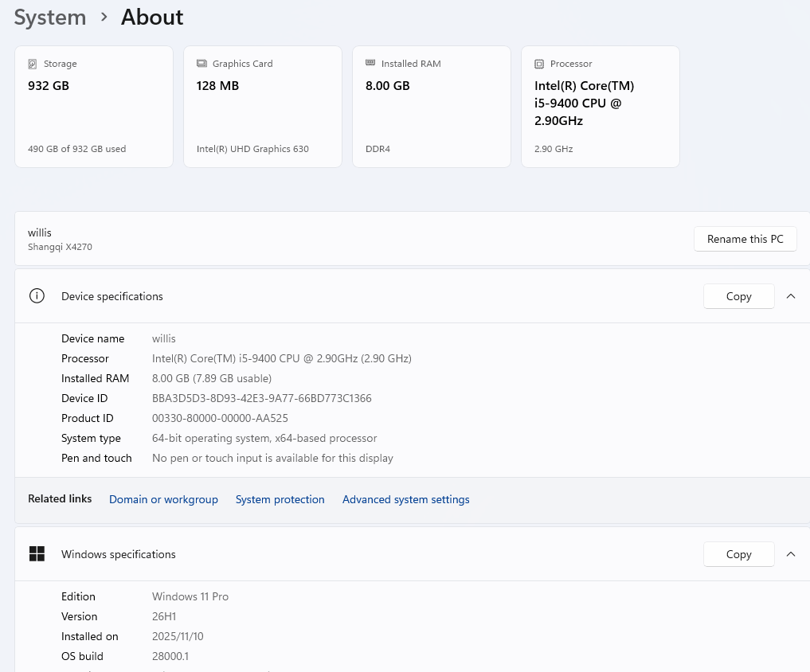Screen dimensions: 810x672
Task: Open the 8.00 GB Installed RAM tile
Action: click(432, 107)
